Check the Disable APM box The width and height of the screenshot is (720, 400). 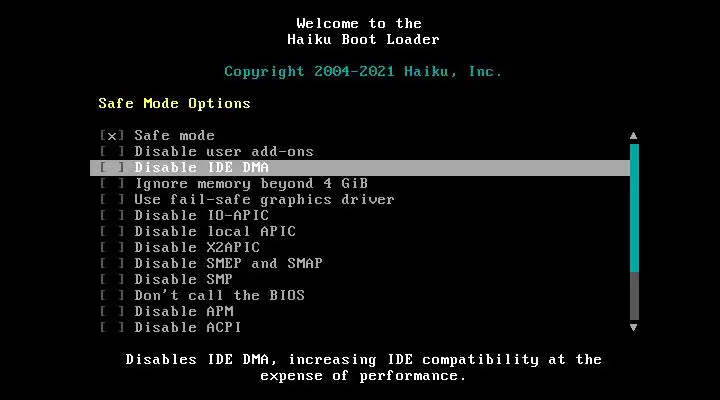(x=112, y=311)
